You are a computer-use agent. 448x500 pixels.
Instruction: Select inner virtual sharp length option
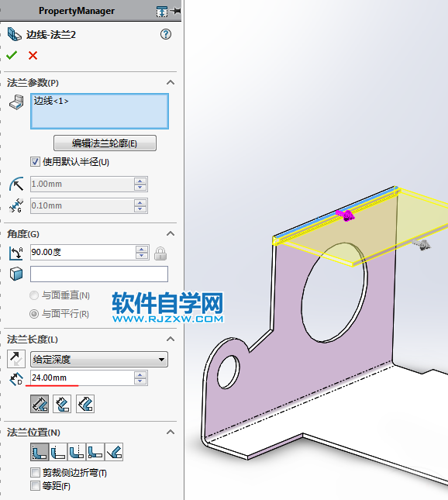click(x=62, y=404)
